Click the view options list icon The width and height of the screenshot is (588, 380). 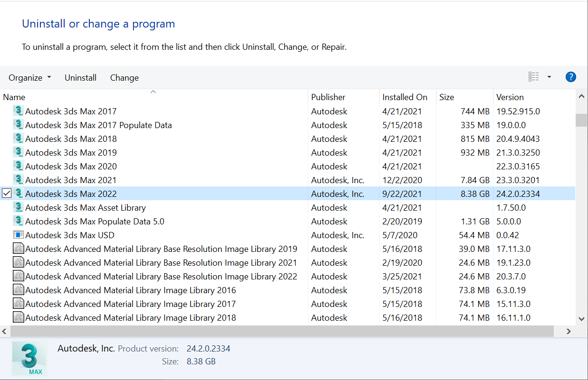(534, 77)
